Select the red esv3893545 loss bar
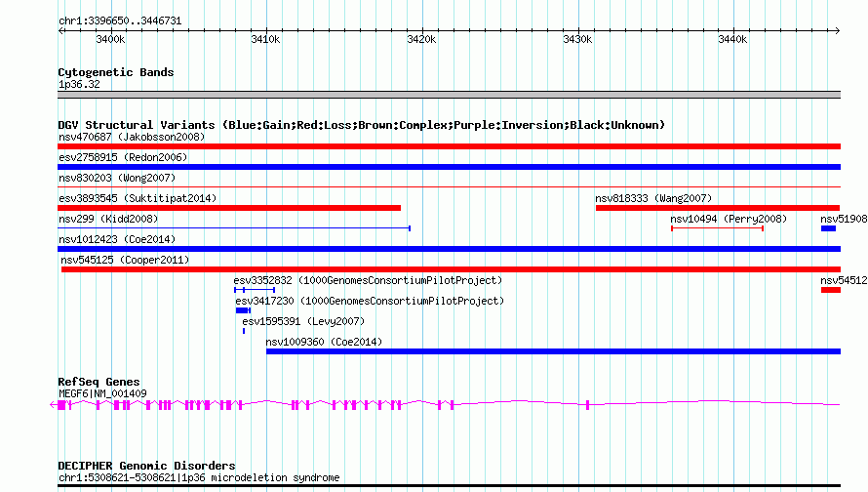The height and width of the screenshot is (492, 868). 229,208
